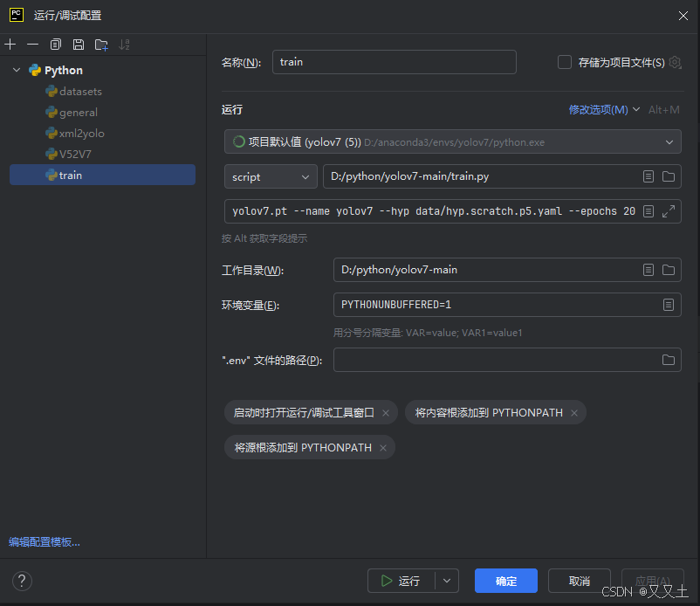Image resolution: width=700 pixels, height=606 pixels.
Task: Browse for .env file path
Action: (669, 360)
